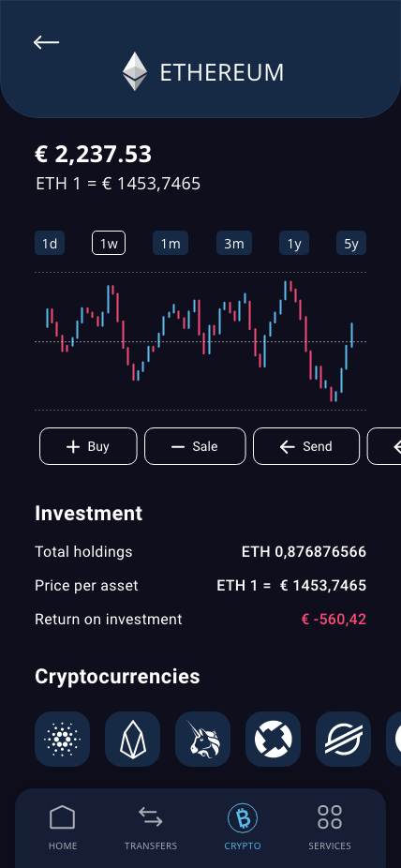
Task: Tap the Sale button
Action: click(195, 446)
